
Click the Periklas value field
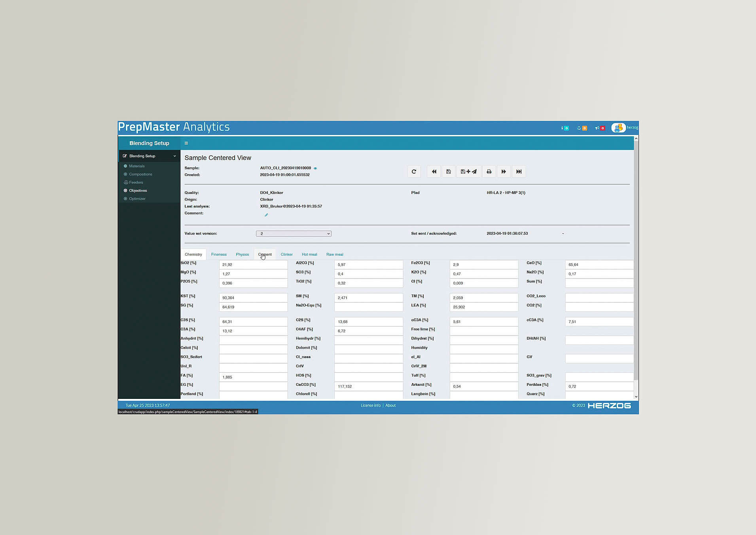coord(599,386)
